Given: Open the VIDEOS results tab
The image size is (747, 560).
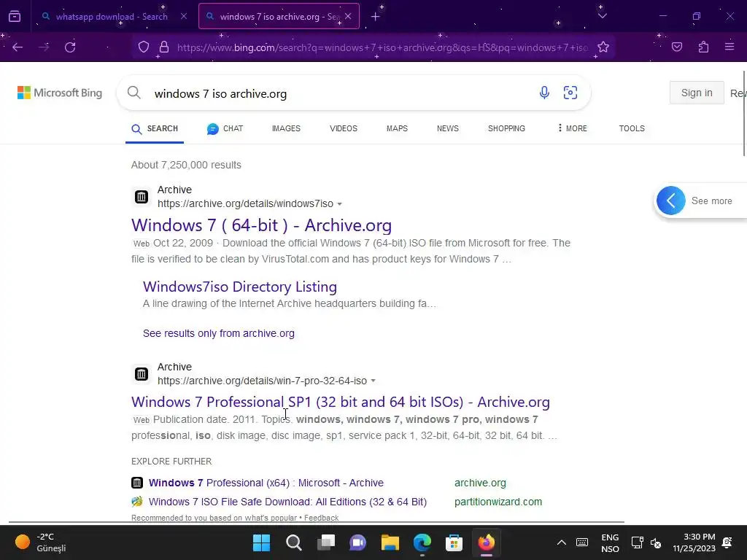Looking at the screenshot, I should [343, 128].
